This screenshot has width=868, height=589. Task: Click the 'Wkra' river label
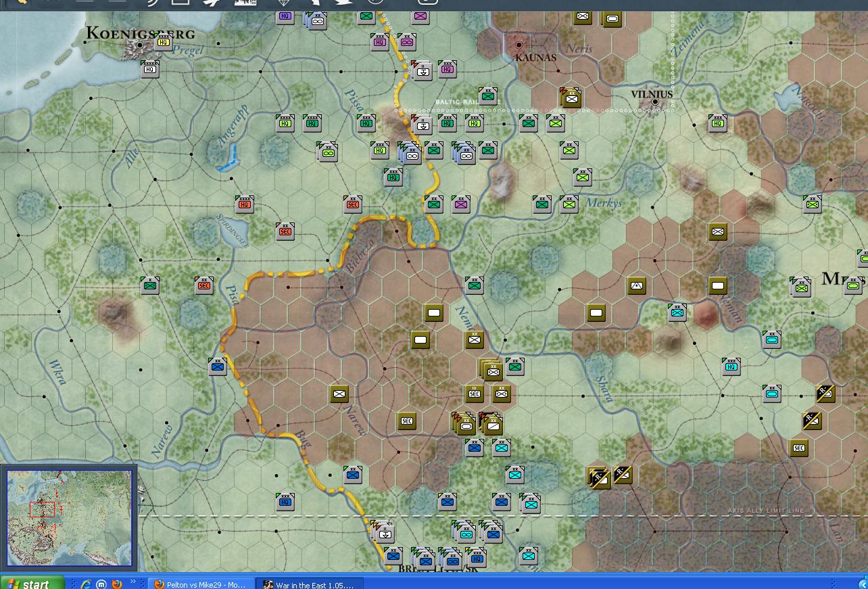click(x=57, y=372)
